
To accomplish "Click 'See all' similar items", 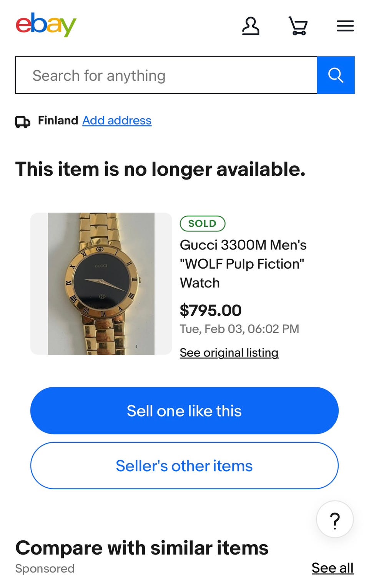I will [332, 568].
